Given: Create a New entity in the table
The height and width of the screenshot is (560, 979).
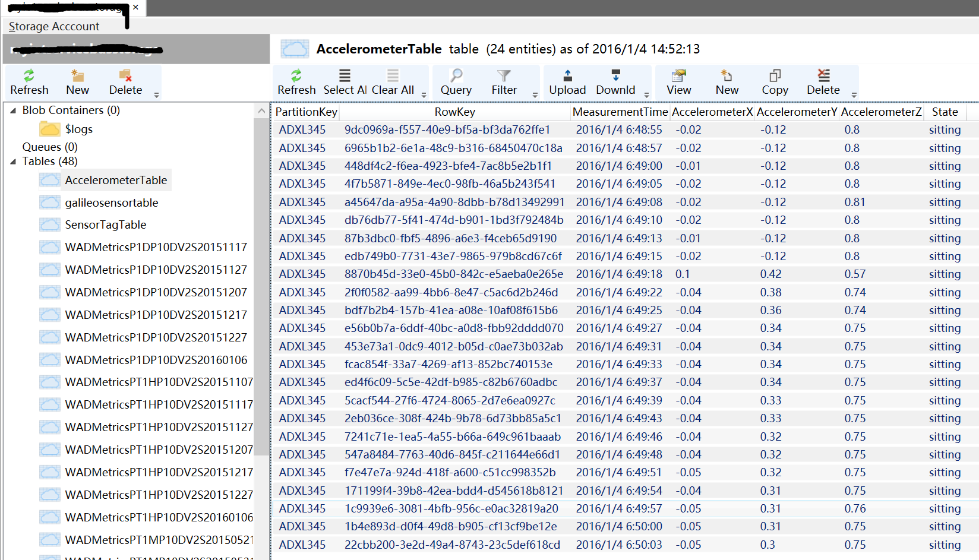Looking at the screenshot, I should 727,82.
